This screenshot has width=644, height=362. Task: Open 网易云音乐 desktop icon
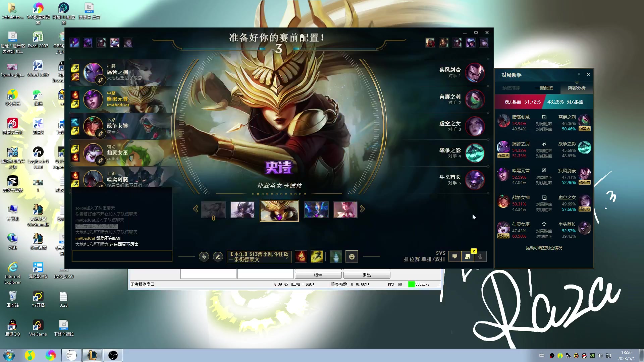tap(13, 126)
